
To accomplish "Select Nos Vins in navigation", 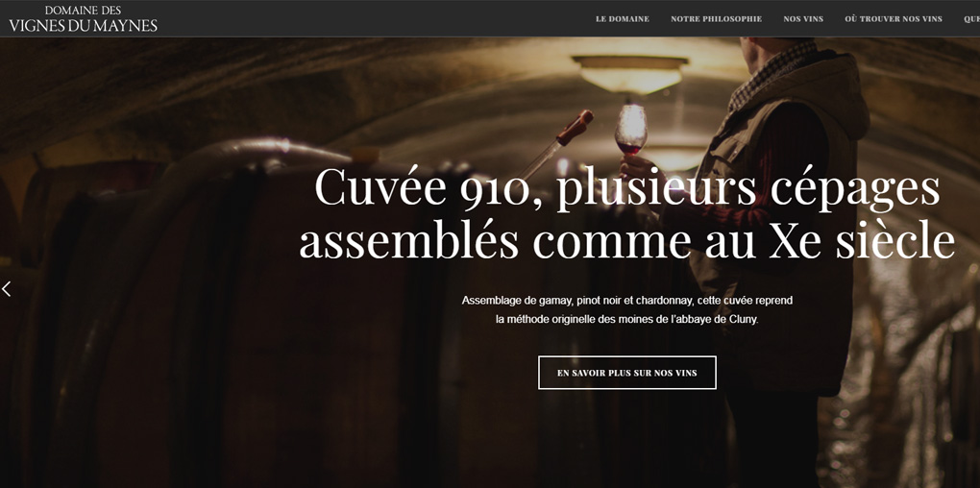I will point(803,19).
